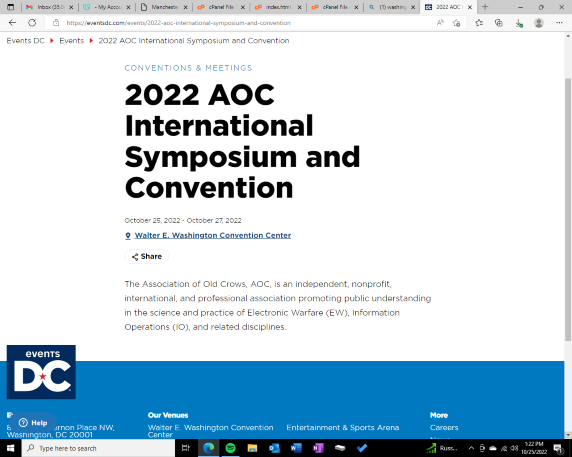Close the 2022 AOC tab
572x457 pixels.
coord(470,7)
